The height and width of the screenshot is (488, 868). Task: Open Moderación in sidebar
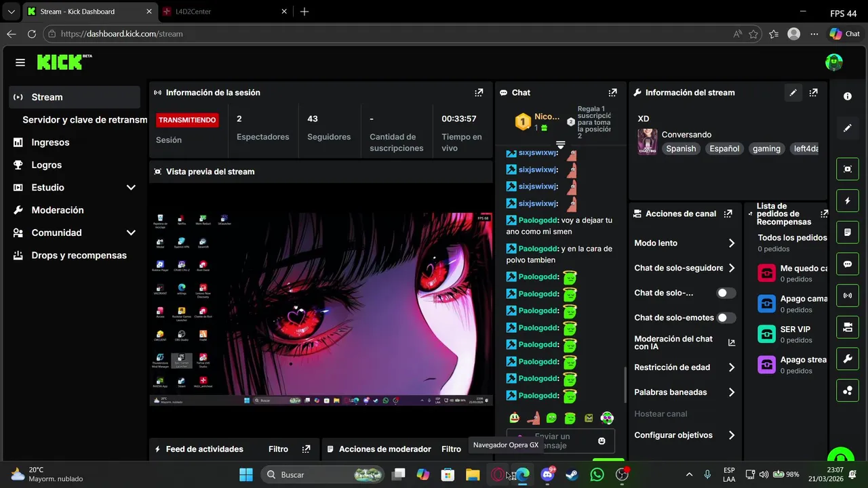(x=75, y=210)
